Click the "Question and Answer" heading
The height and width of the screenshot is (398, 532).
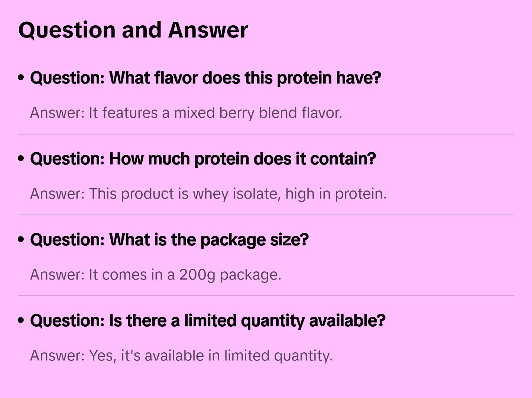pos(133,30)
